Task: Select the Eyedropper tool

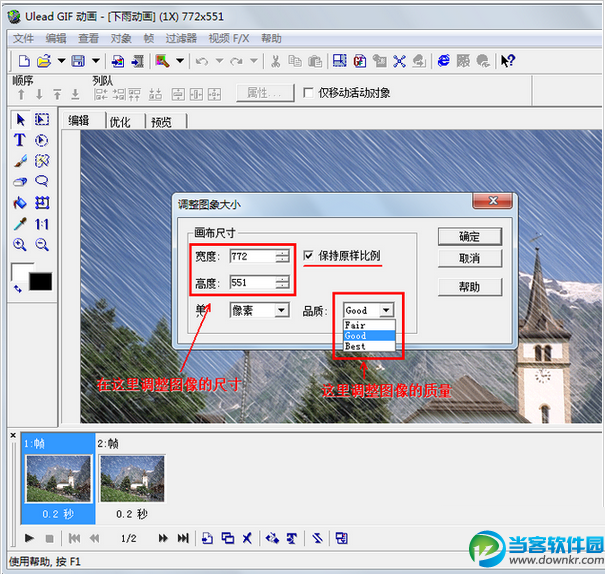Action: pyautogui.click(x=20, y=224)
